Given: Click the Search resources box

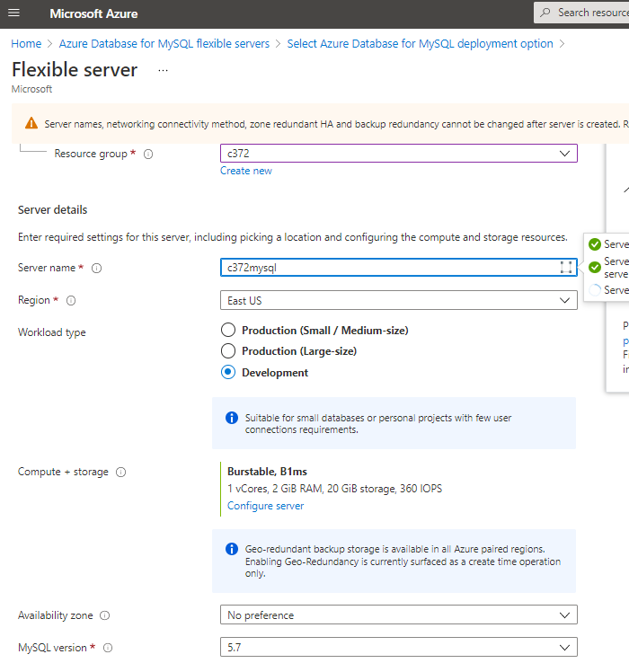Looking at the screenshot, I should [x=581, y=13].
